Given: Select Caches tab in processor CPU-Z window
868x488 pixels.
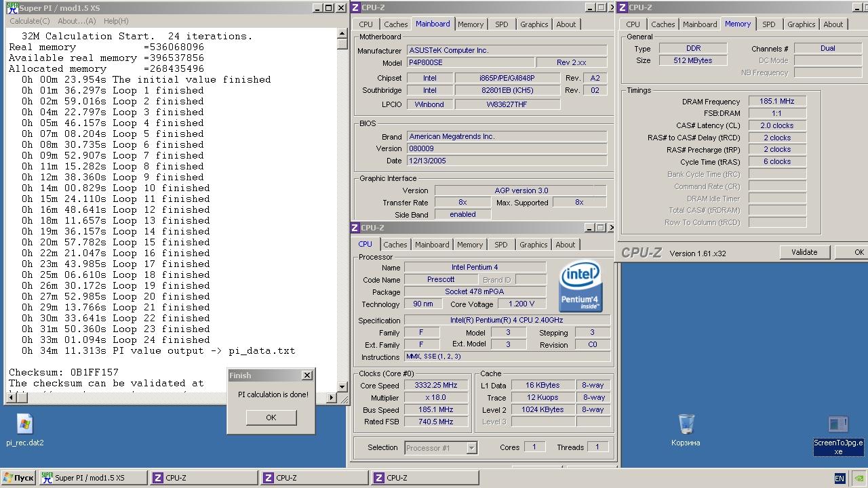Looking at the screenshot, I should pyautogui.click(x=395, y=245).
